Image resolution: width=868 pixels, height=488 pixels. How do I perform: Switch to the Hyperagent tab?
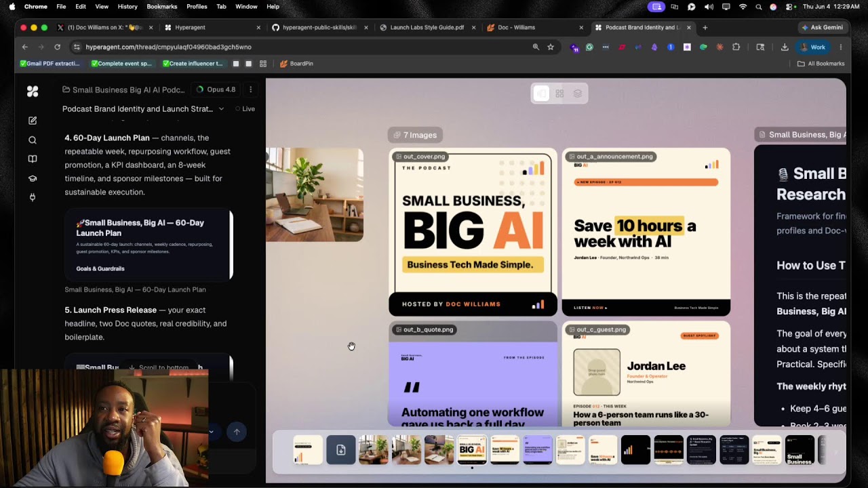point(212,28)
